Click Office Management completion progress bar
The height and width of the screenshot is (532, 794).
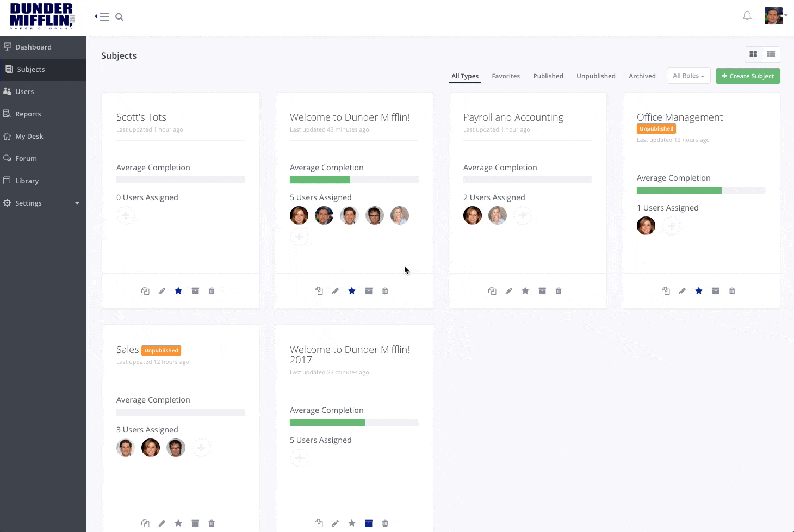pos(701,190)
